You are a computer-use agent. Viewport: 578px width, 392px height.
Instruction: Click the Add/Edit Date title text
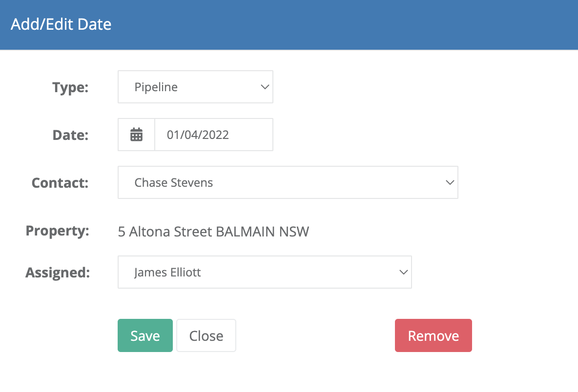61,24
